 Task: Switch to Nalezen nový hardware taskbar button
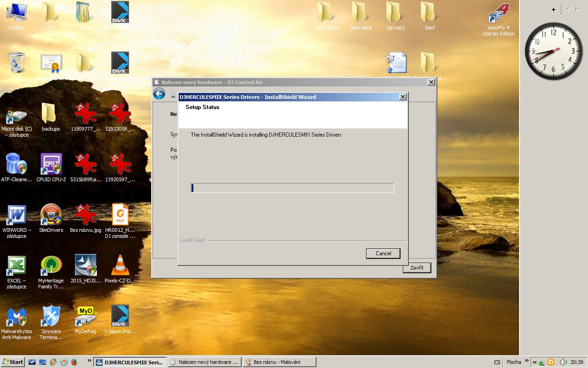[204, 362]
